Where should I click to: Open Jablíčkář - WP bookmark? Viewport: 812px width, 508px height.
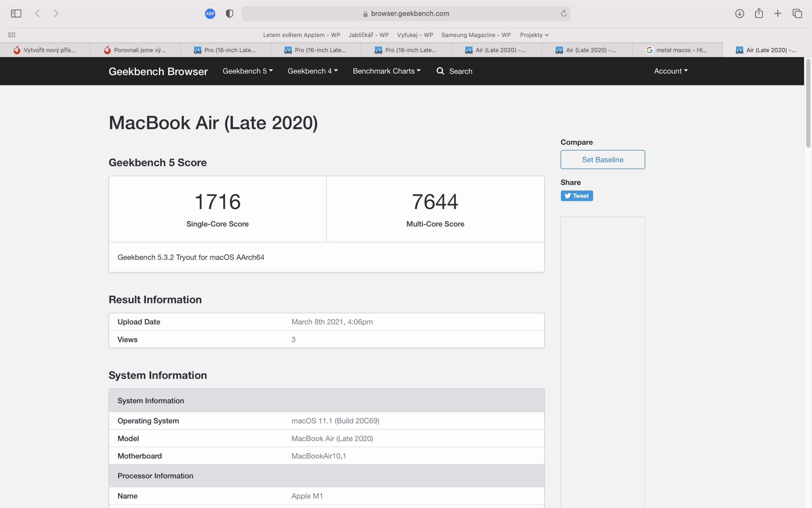(x=369, y=35)
